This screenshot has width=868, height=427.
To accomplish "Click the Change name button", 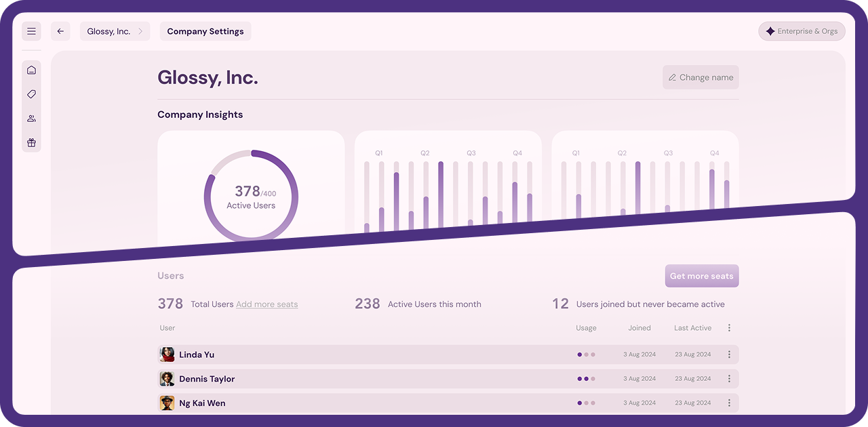I will click(701, 77).
